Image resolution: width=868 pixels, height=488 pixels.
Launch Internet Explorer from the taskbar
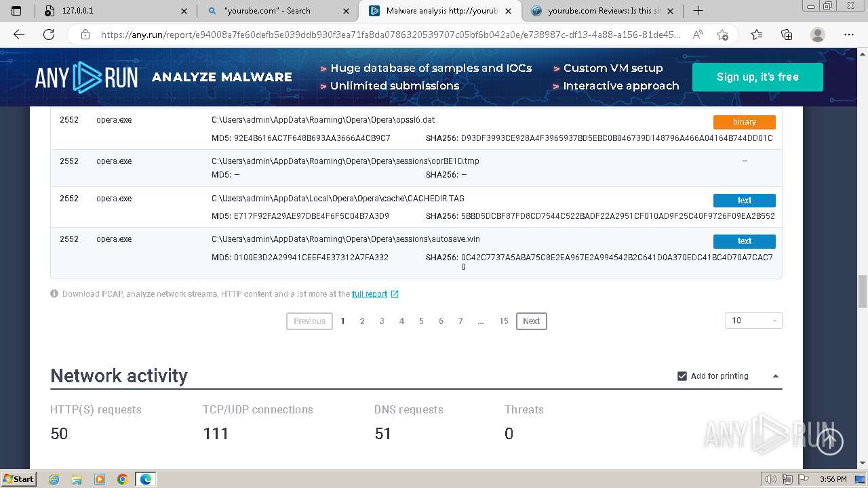pyautogui.click(x=54, y=479)
